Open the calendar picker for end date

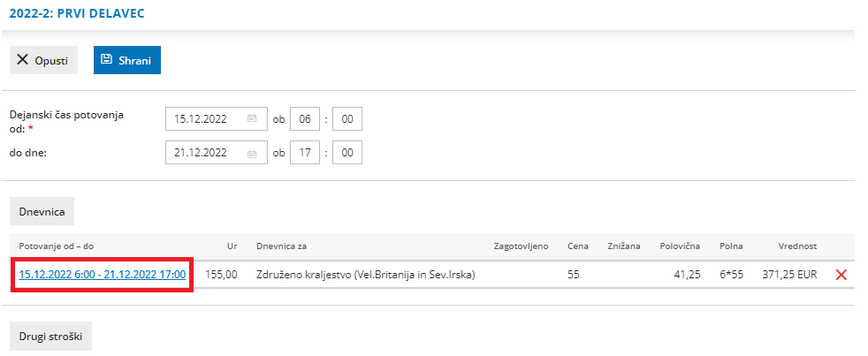click(x=252, y=153)
